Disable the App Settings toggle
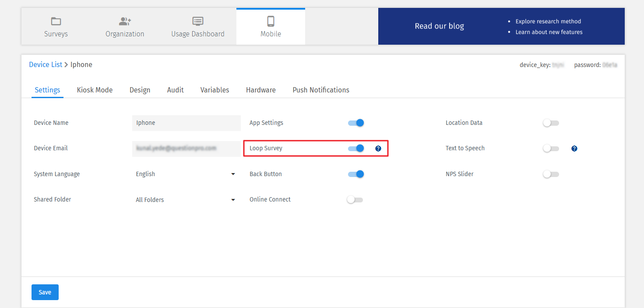 (356, 123)
